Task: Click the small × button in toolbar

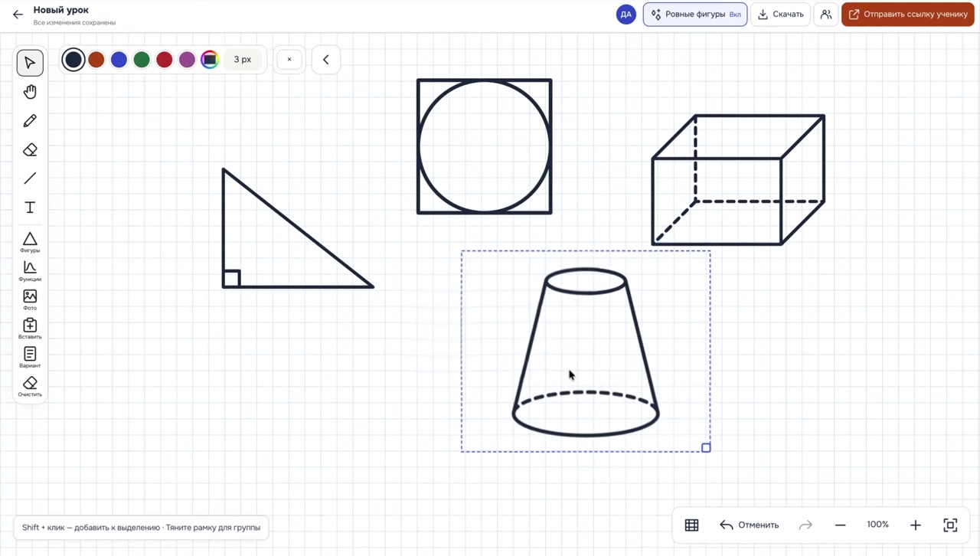Action: (289, 60)
